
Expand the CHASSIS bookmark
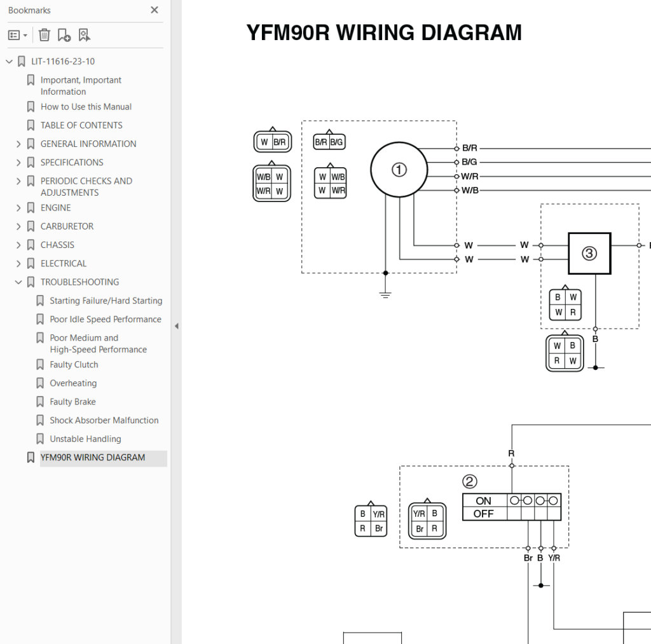18,245
